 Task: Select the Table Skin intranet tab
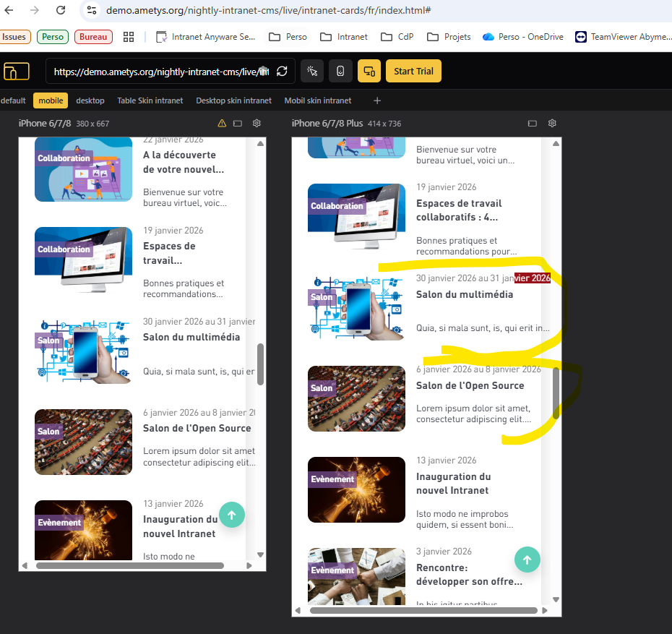(150, 100)
